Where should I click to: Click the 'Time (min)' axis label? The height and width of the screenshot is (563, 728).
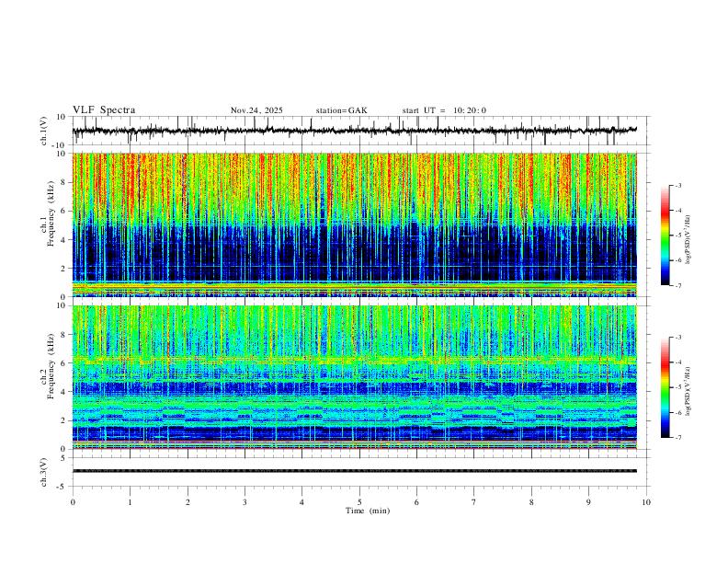368,511
